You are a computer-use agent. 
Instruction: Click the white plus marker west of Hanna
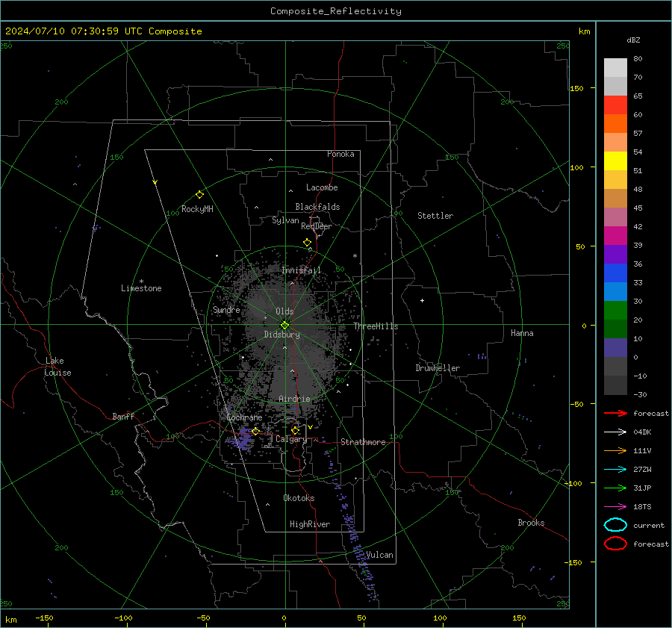[422, 300]
